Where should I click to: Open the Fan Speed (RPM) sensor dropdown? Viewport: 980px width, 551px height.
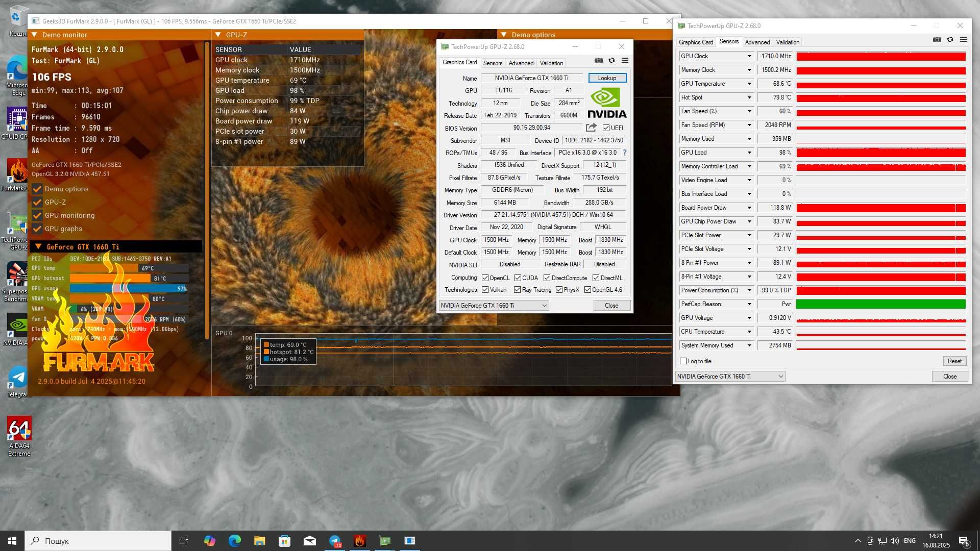[749, 125]
